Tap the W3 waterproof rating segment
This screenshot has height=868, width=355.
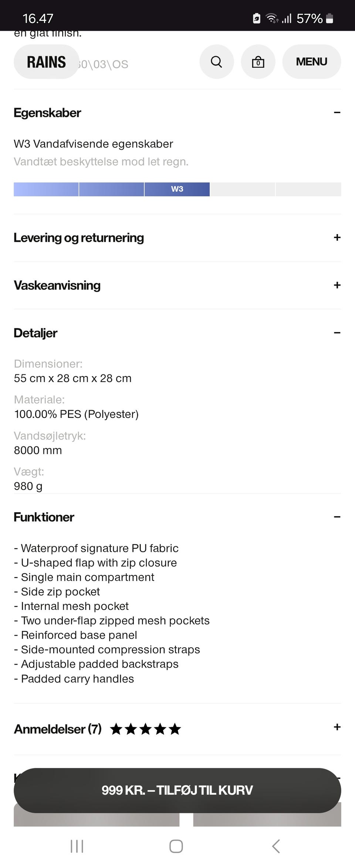177,189
